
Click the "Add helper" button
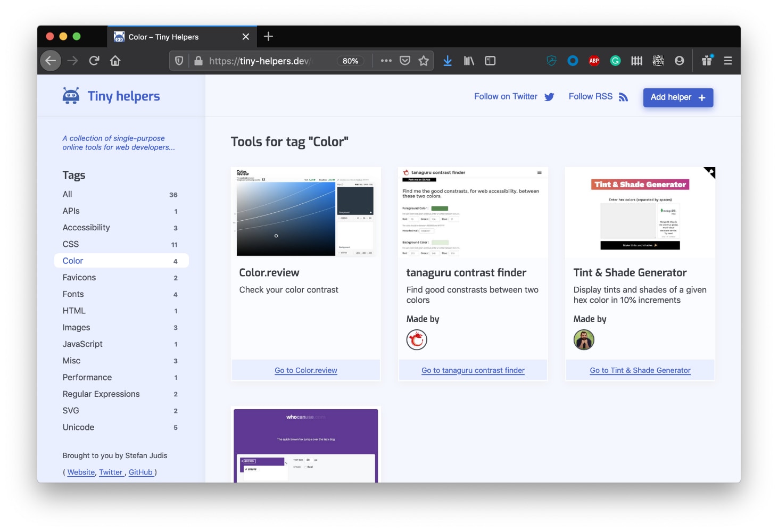click(678, 97)
